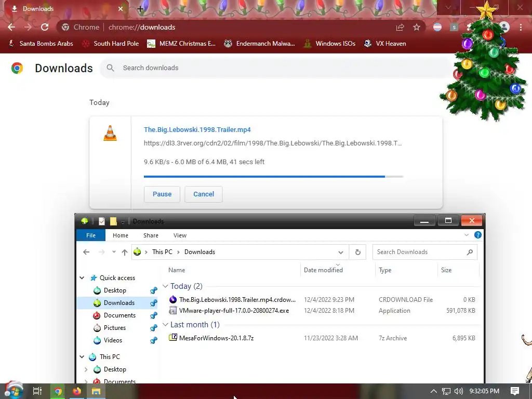Expand Desktop under This PC
This screenshot has width=532, height=399.
86,369
